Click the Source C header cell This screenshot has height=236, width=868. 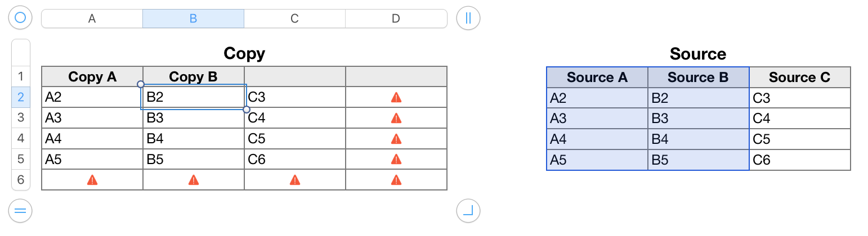click(x=799, y=78)
